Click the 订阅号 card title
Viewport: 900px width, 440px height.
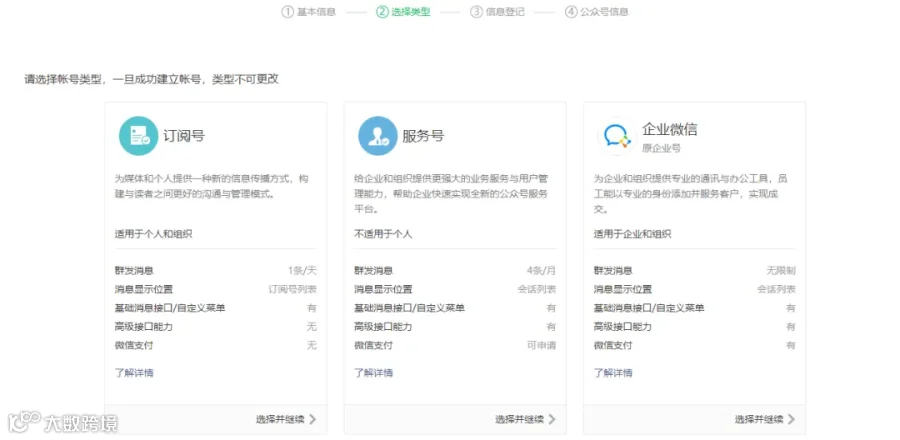coord(184,136)
